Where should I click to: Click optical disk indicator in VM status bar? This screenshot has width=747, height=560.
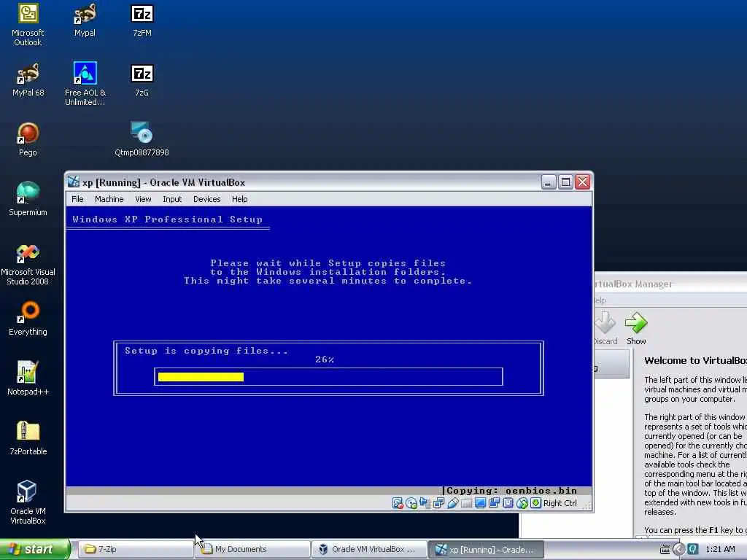[411, 503]
